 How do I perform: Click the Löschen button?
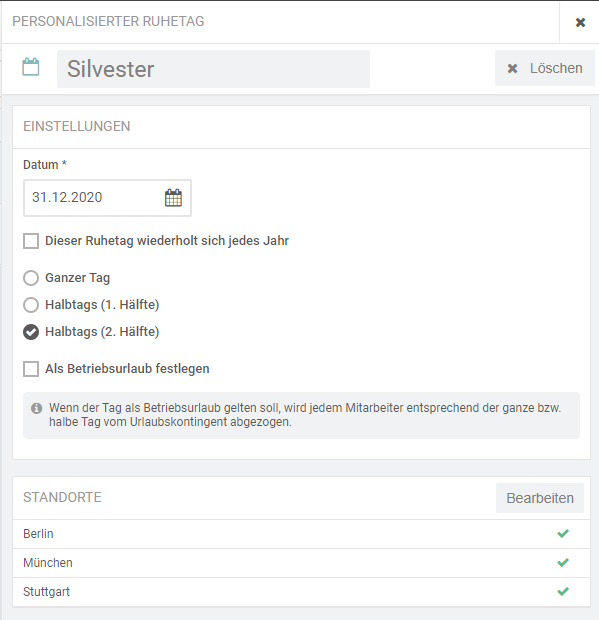pos(545,68)
